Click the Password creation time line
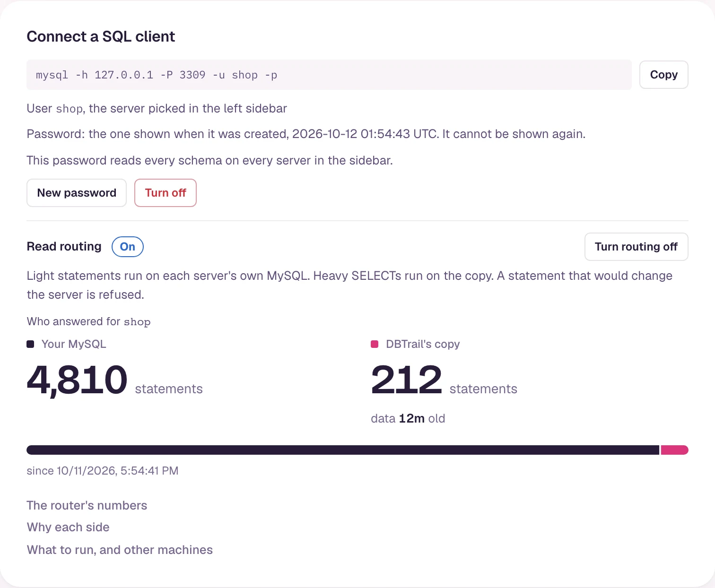The image size is (715, 588). click(306, 134)
